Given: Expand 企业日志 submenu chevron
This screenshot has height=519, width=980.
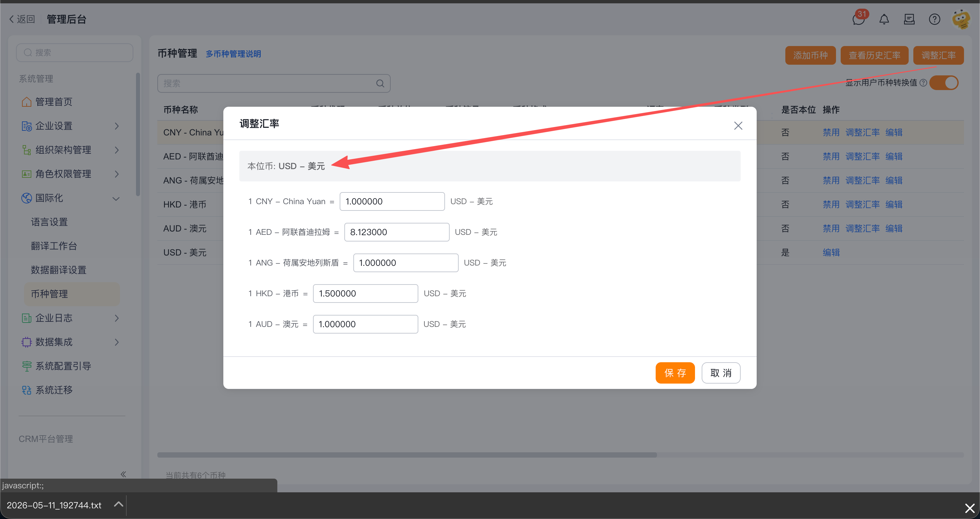Looking at the screenshot, I should (117, 318).
